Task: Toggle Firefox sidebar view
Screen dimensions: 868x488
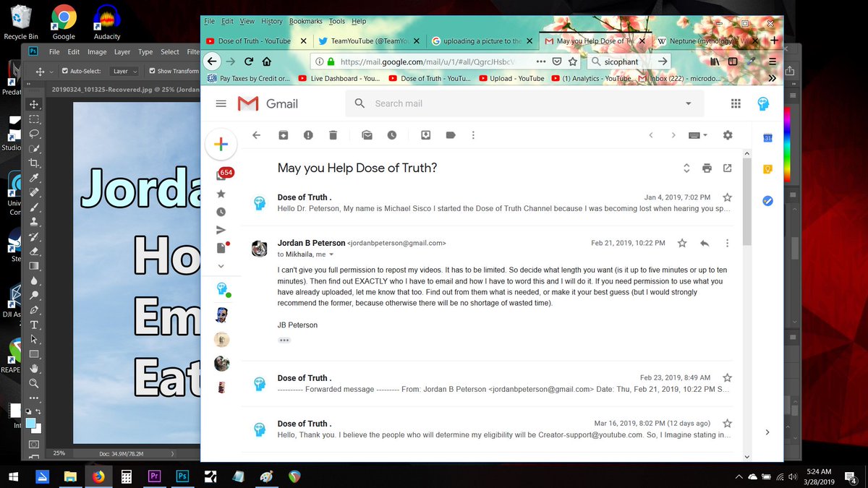Action: (733, 61)
